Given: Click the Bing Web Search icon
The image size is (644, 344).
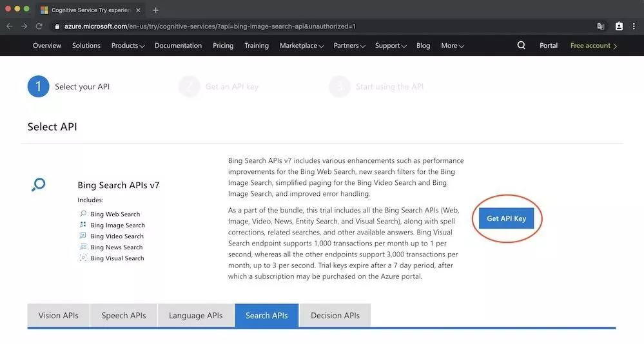Looking at the screenshot, I should 83,213.
